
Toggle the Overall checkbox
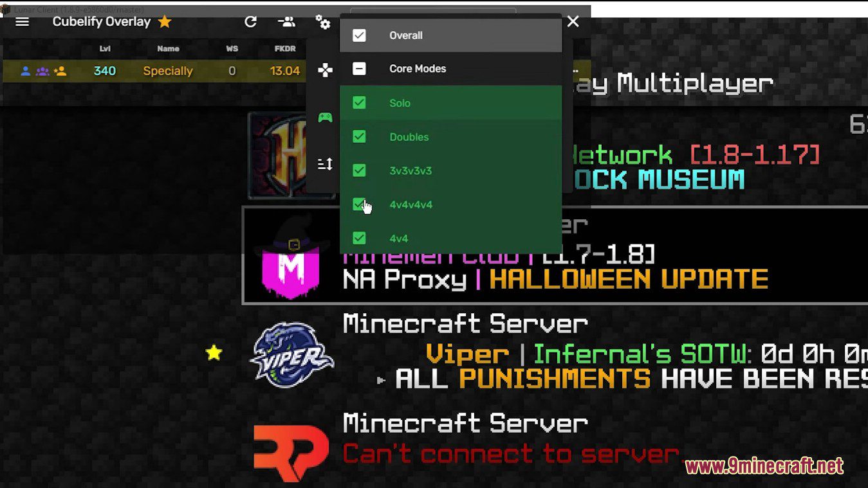click(x=359, y=35)
